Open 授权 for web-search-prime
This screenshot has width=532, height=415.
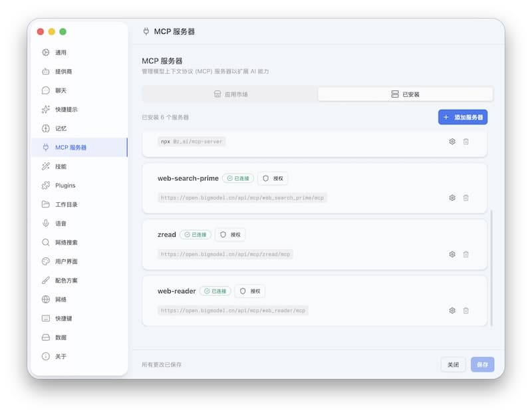tap(273, 178)
